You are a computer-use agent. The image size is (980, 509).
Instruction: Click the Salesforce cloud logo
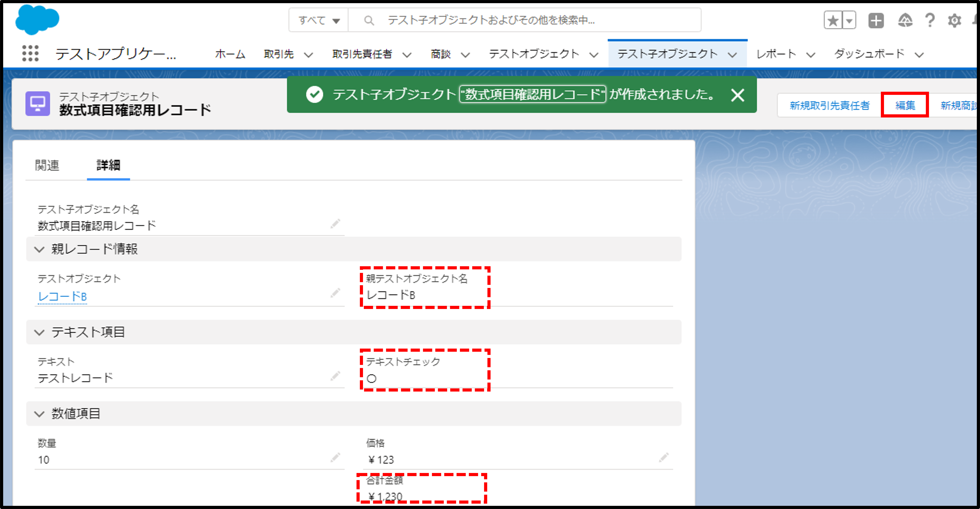[37, 20]
